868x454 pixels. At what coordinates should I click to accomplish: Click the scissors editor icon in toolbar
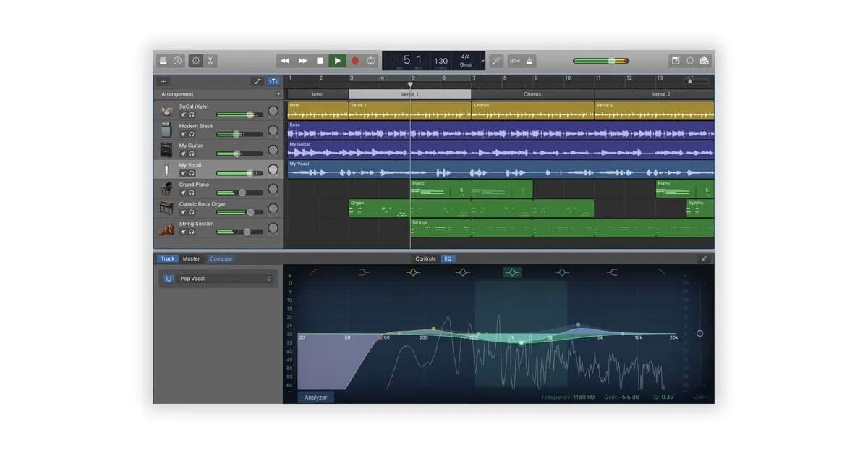[x=210, y=61]
